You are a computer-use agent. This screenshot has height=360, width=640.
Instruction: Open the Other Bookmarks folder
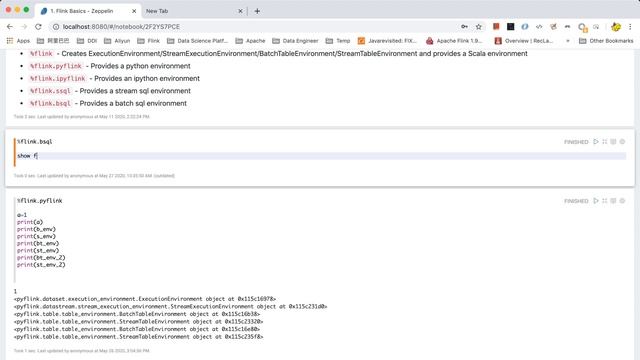(x=607, y=41)
